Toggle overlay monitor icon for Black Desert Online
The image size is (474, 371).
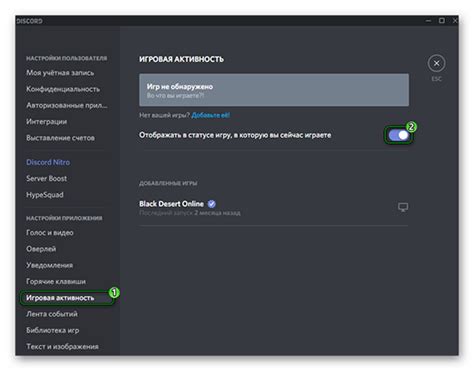click(x=403, y=207)
